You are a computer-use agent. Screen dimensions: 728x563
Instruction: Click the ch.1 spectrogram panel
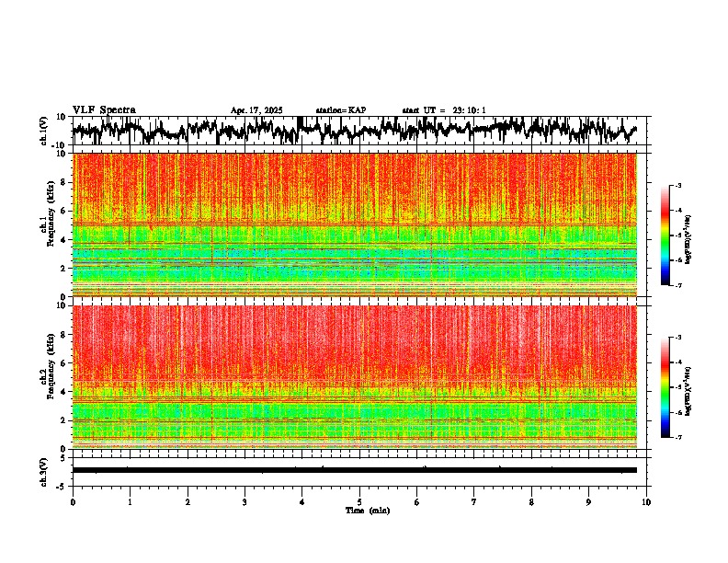[x=355, y=224]
